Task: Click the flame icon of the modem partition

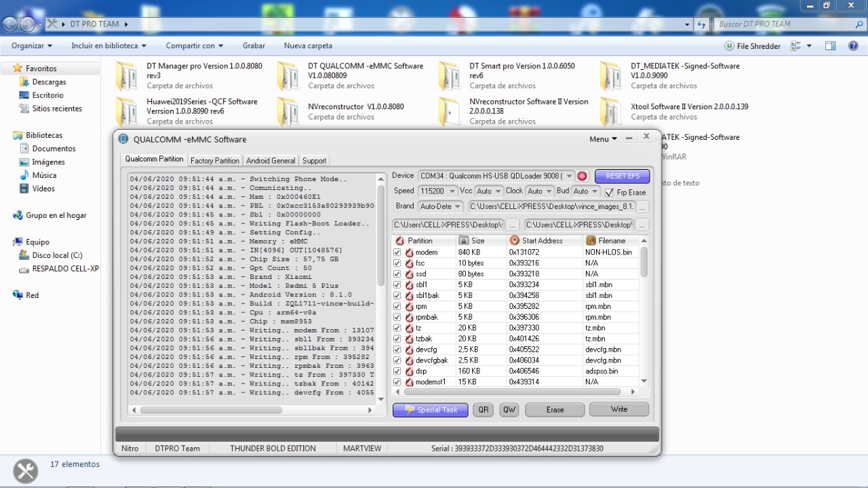Action: pos(409,252)
